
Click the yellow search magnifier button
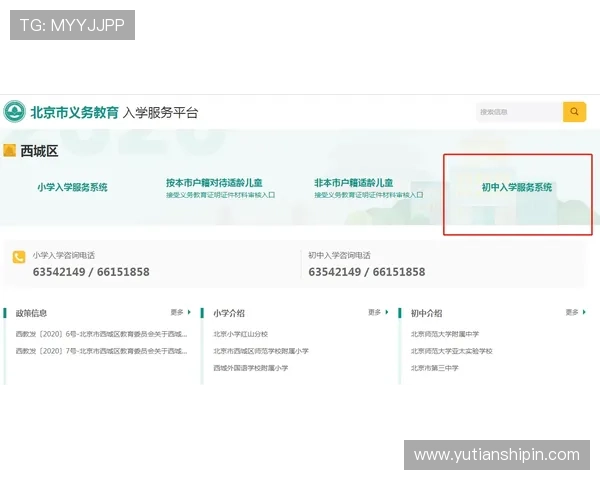pos(574,112)
